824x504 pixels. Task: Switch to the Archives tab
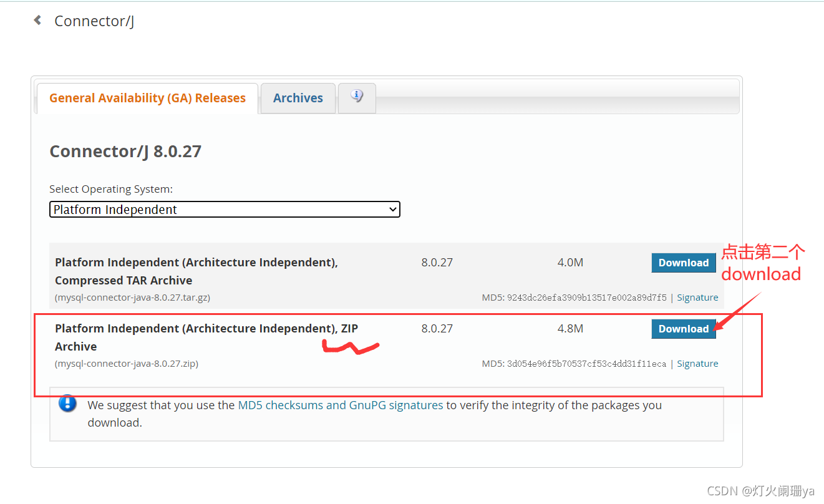tap(298, 98)
